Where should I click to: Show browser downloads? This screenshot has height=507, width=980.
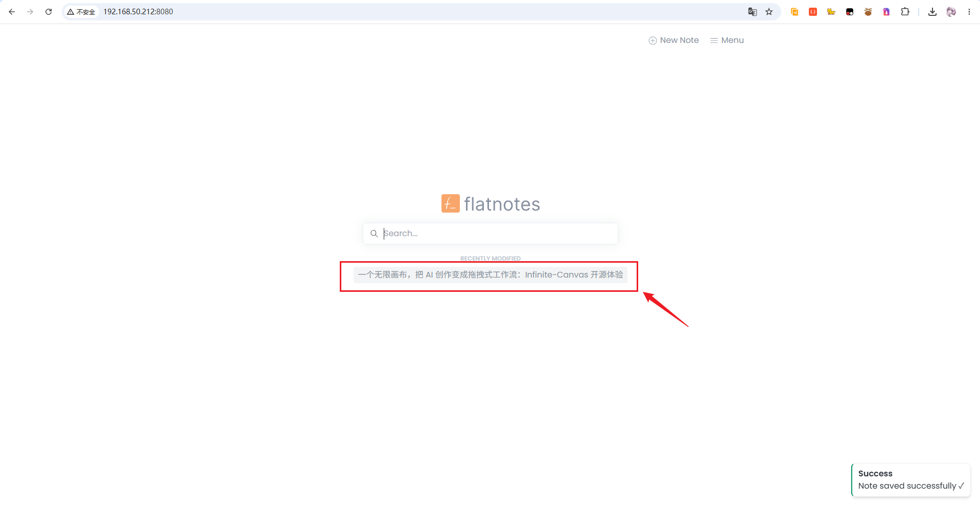[x=932, y=12]
